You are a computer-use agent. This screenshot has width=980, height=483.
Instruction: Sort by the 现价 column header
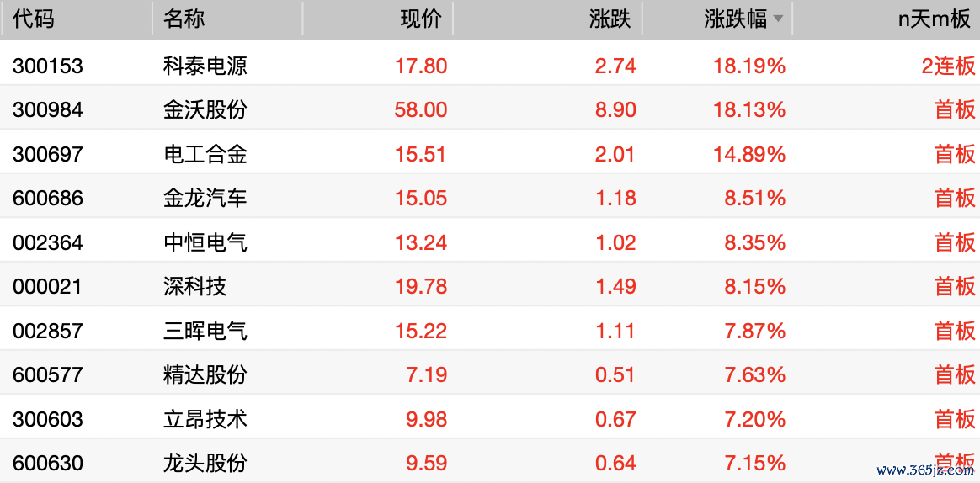click(421, 19)
